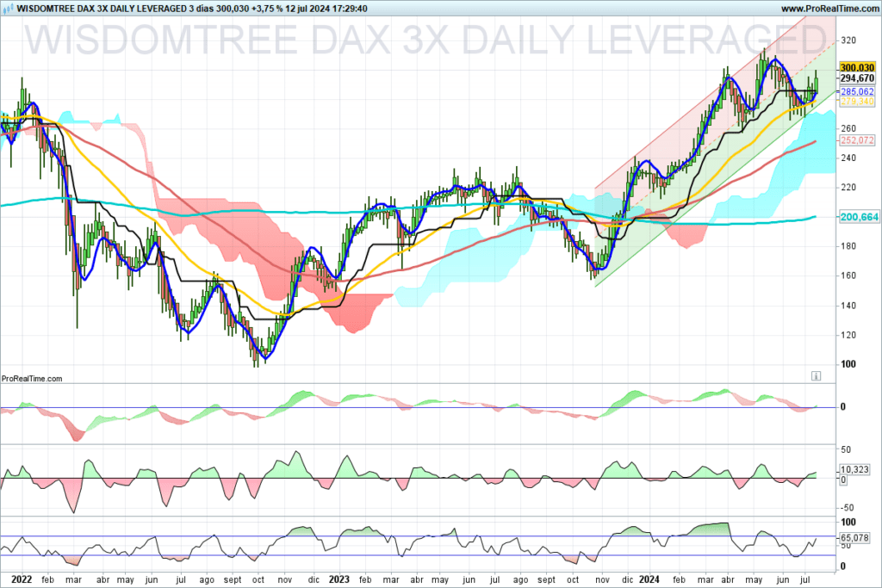
Task: Click the 2023 year label on time axis
Action: (x=339, y=579)
